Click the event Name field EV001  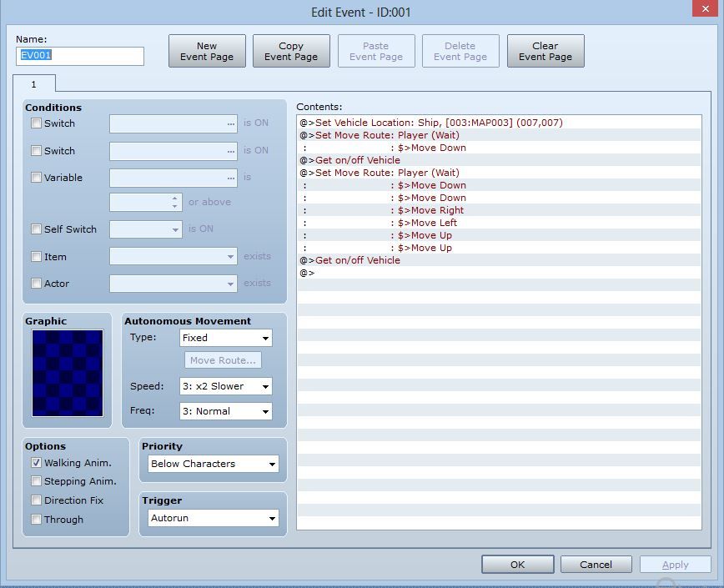point(80,56)
